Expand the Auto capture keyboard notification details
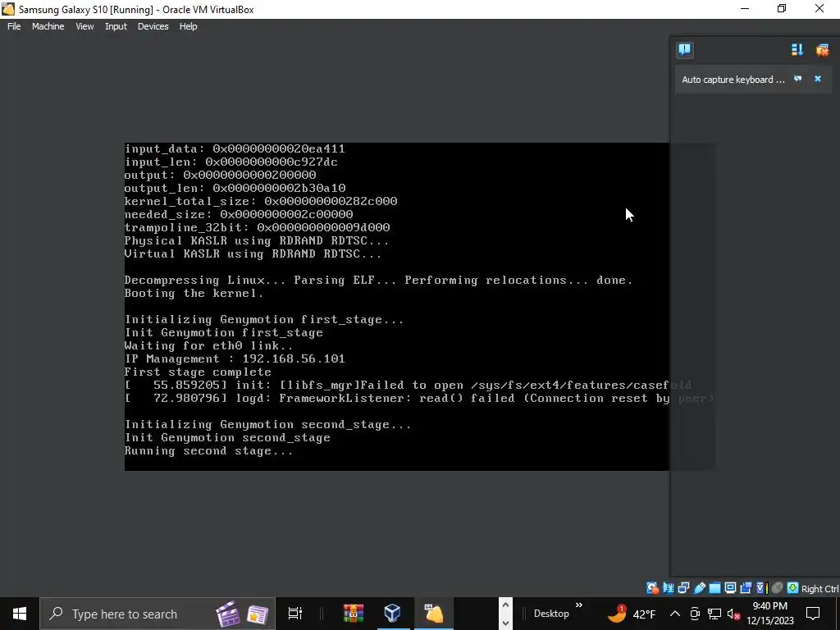Image resolution: width=840 pixels, height=630 pixels. (x=797, y=79)
